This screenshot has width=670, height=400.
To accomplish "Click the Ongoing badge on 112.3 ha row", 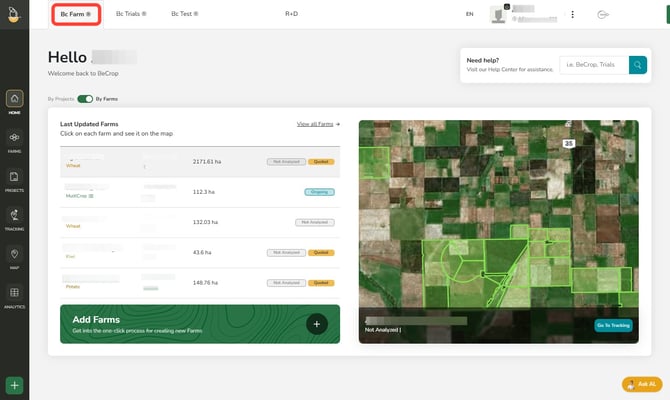I will (x=319, y=192).
